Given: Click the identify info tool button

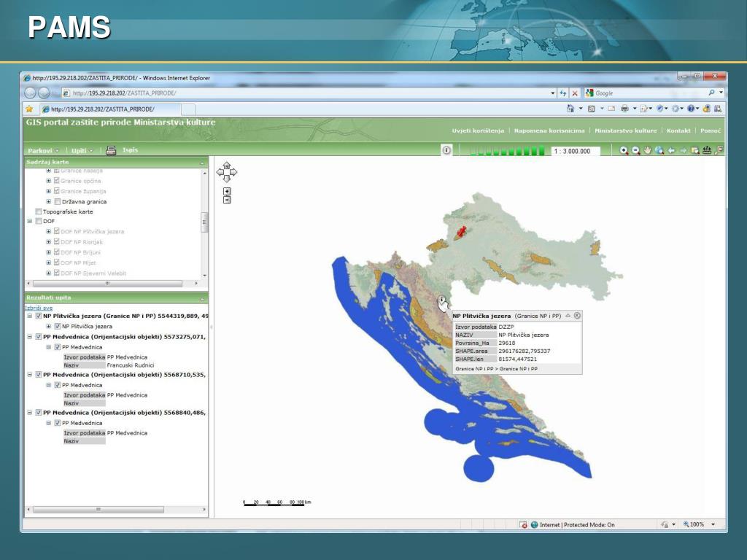Looking at the screenshot, I should (446, 150).
